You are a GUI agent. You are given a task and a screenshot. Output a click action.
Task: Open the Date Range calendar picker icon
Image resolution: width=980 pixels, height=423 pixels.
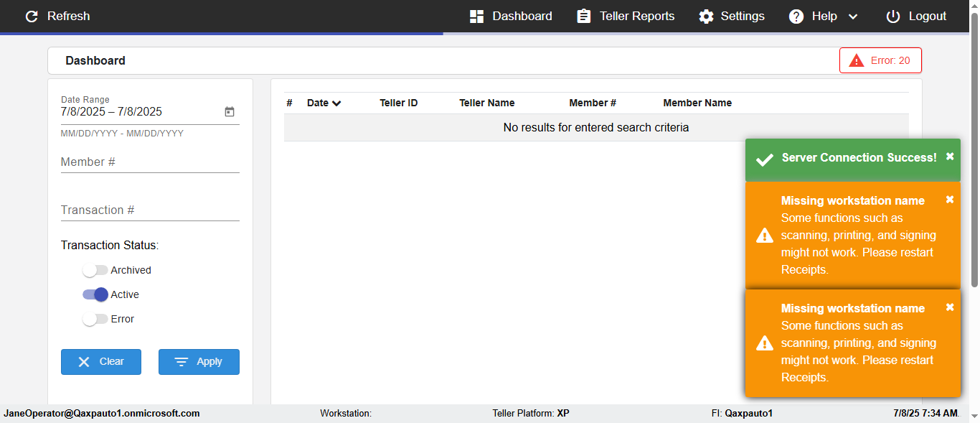click(x=230, y=112)
